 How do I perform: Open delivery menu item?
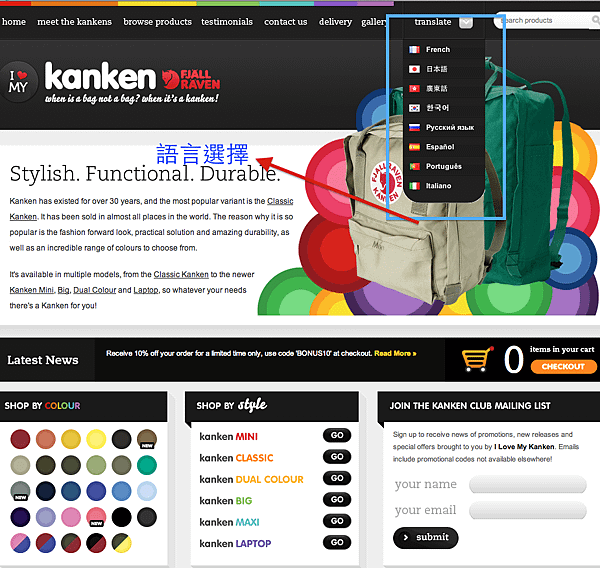pyautogui.click(x=335, y=22)
